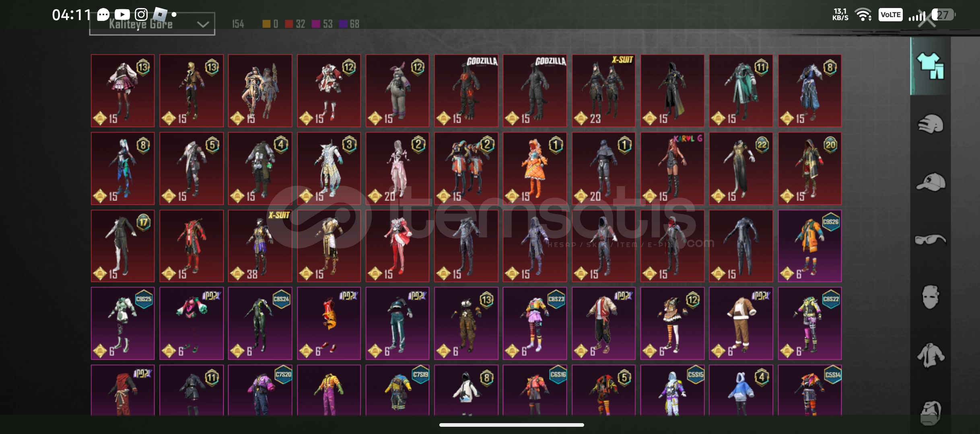980x434 pixels.
Task: Open the cap headwear category
Action: coord(930,182)
